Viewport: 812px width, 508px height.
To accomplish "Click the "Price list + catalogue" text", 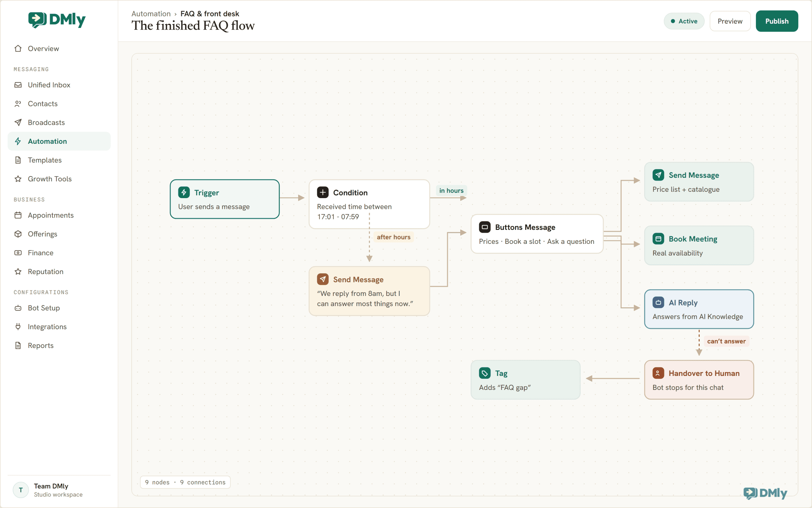I will click(x=686, y=189).
